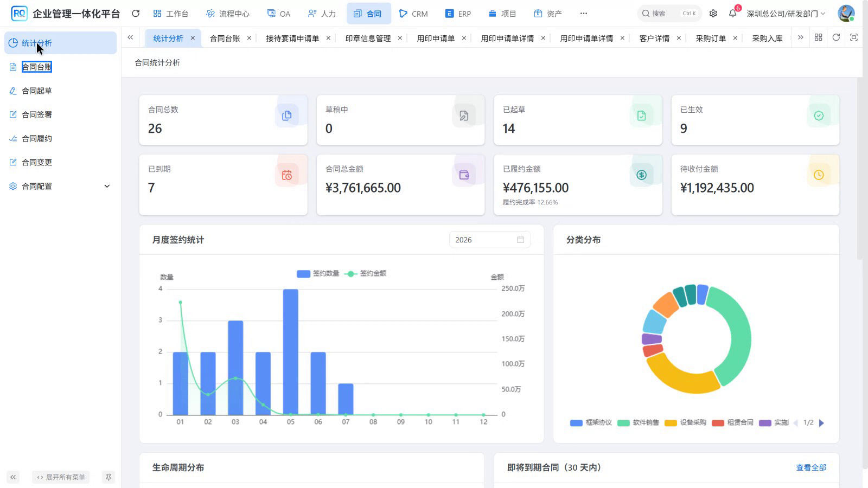Image resolution: width=868 pixels, height=488 pixels.
Task: Open 深圳总公司/研发部门 department dropdown
Action: click(786, 14)
